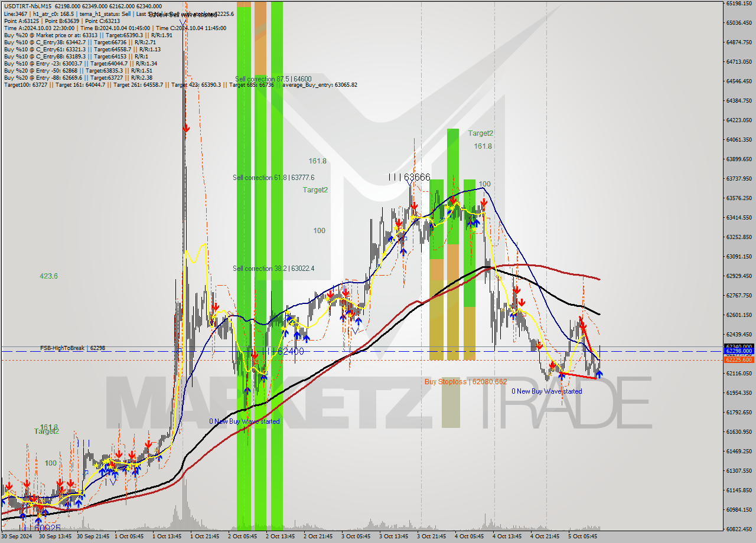Click 61954.350 on the price axis
Image resolution: width=756 pixels, height=543 pixels.
pyautogui.click(x=739, y=392)
